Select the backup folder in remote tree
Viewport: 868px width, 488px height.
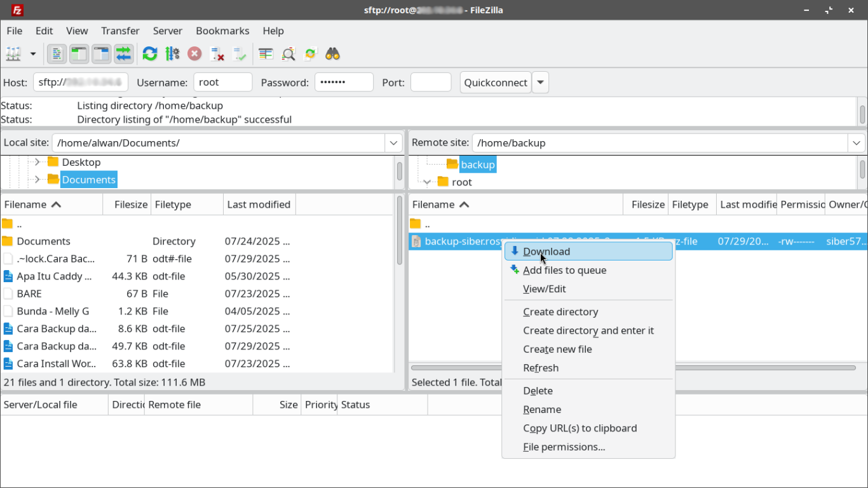(x=478, y=165)
